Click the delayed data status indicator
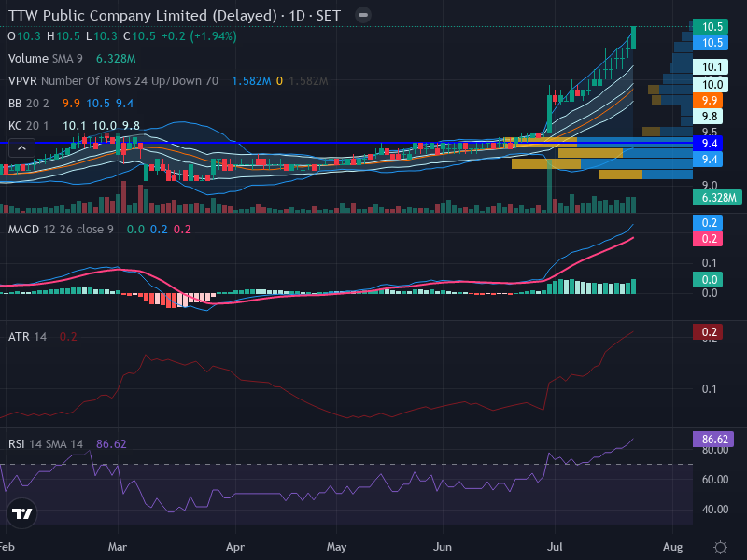The height and width of the screenshot is (560, 747). (363, 15)
